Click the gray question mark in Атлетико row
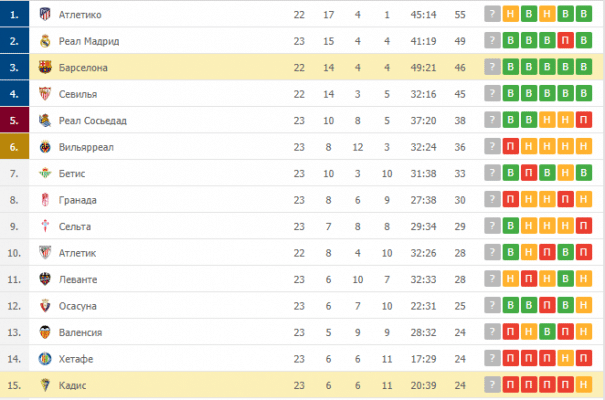This screenshot has width=605, height=400. (x=492, y=14)
